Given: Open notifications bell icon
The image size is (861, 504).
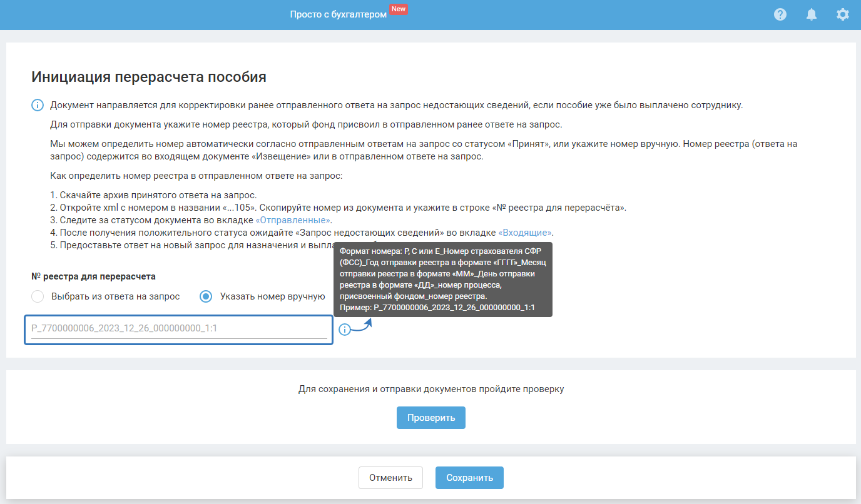Looking at the screenshot, I should coord(812,14).
